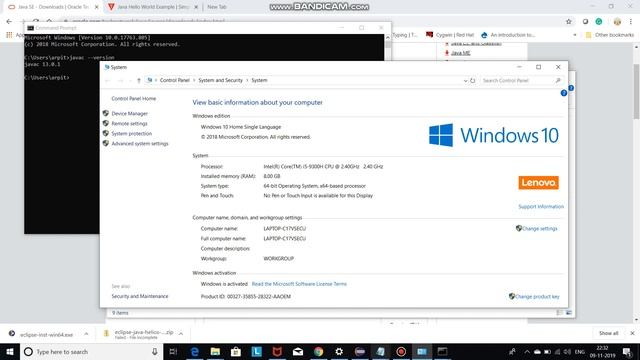Switch to large icons view in back window
Viewport: 640px width, 360px height.
(x=569, y=313)
